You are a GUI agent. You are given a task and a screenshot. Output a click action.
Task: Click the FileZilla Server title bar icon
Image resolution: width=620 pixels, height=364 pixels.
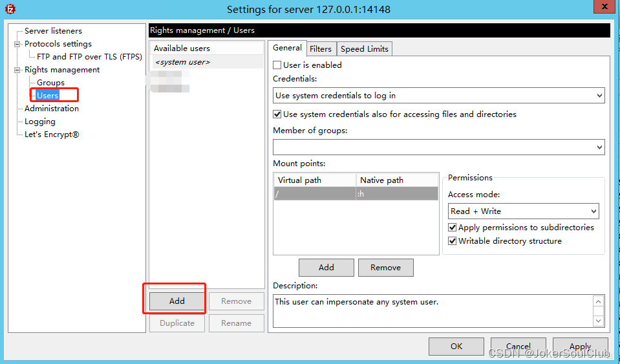click(10, 8)
